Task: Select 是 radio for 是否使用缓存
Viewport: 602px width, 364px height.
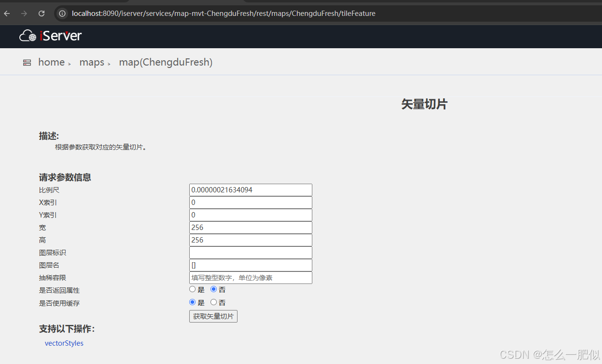Action: (192, 302)
